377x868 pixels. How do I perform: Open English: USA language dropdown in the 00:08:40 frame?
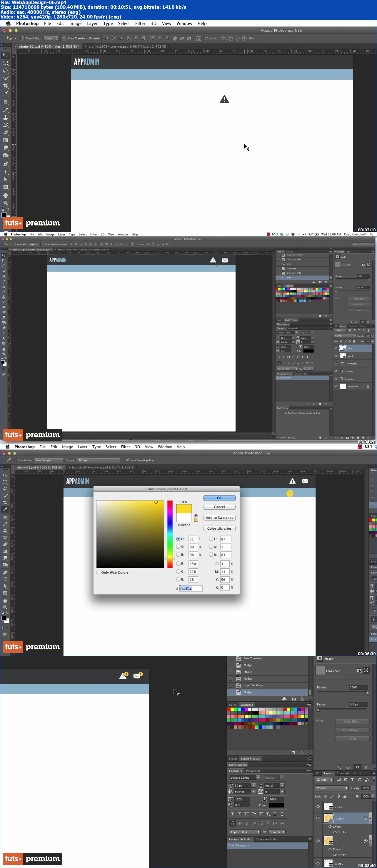point(244,832)
